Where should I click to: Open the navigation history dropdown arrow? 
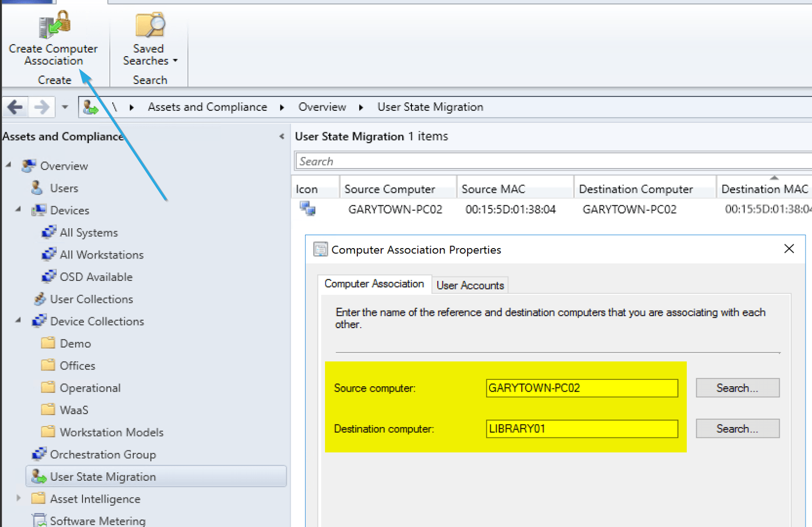(x=65, y=107)
